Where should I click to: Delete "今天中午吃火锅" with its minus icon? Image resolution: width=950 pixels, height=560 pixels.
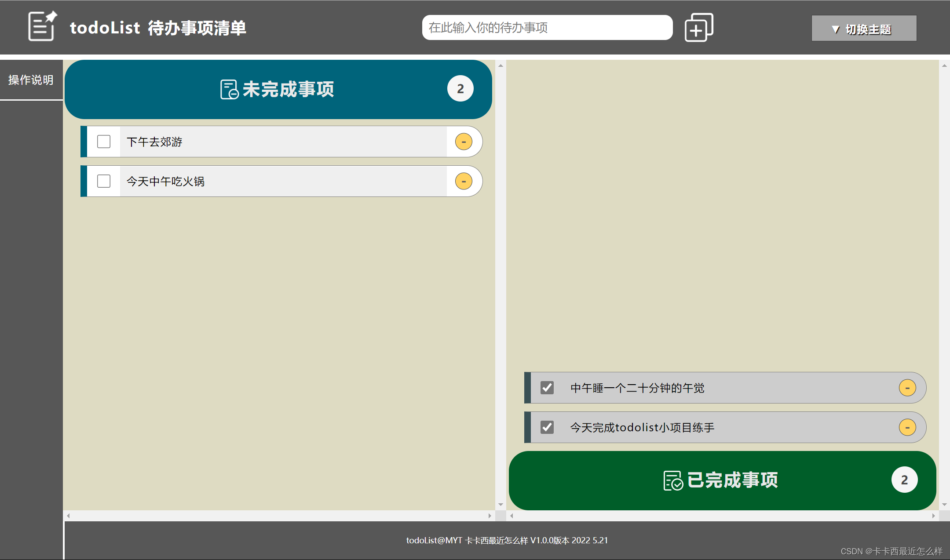tap(463, 181)
